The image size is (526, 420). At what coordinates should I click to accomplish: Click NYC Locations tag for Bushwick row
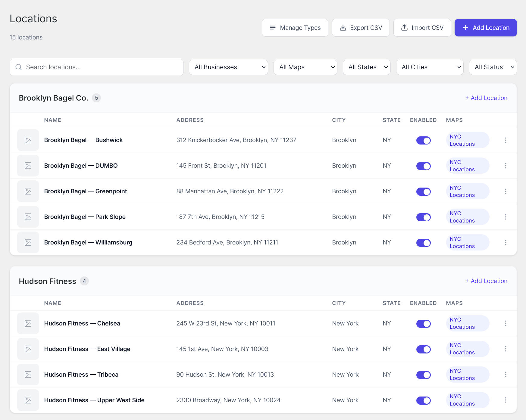point(468,140)
